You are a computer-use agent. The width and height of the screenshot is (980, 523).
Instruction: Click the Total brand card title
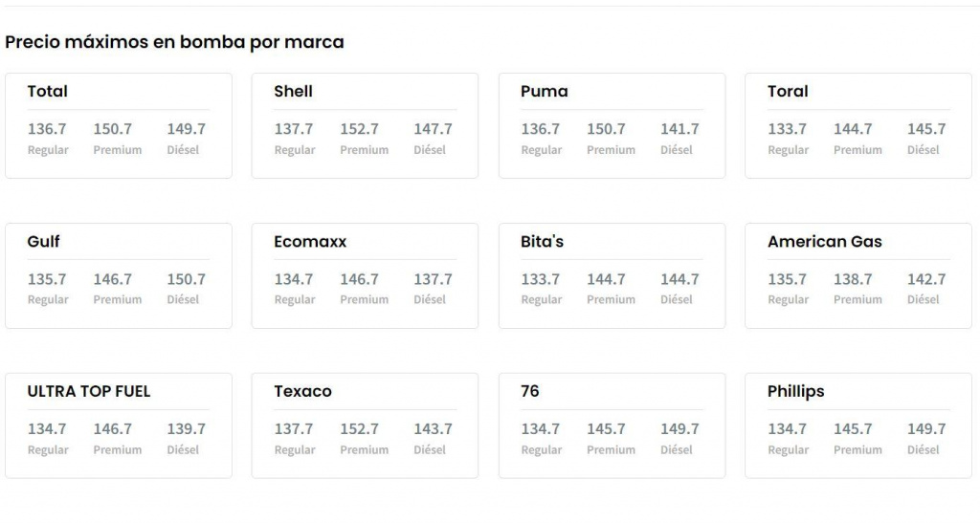tap(48, 92)
